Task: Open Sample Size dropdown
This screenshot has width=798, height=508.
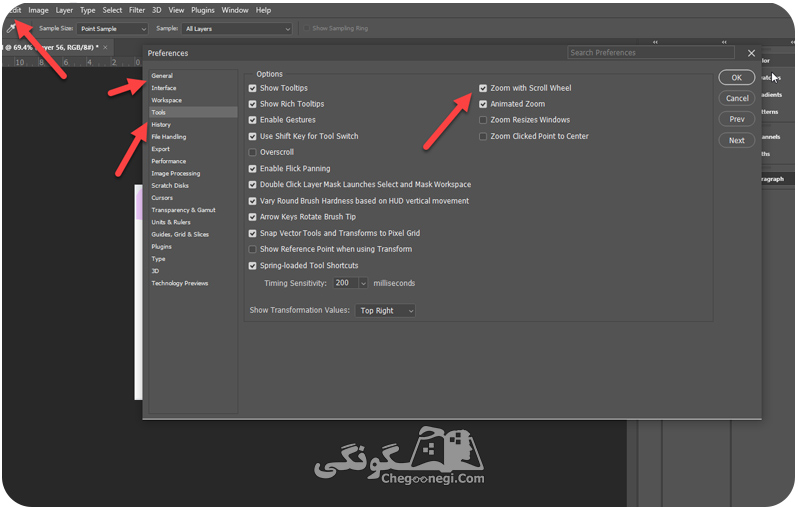Action: [x=112, y=29]
